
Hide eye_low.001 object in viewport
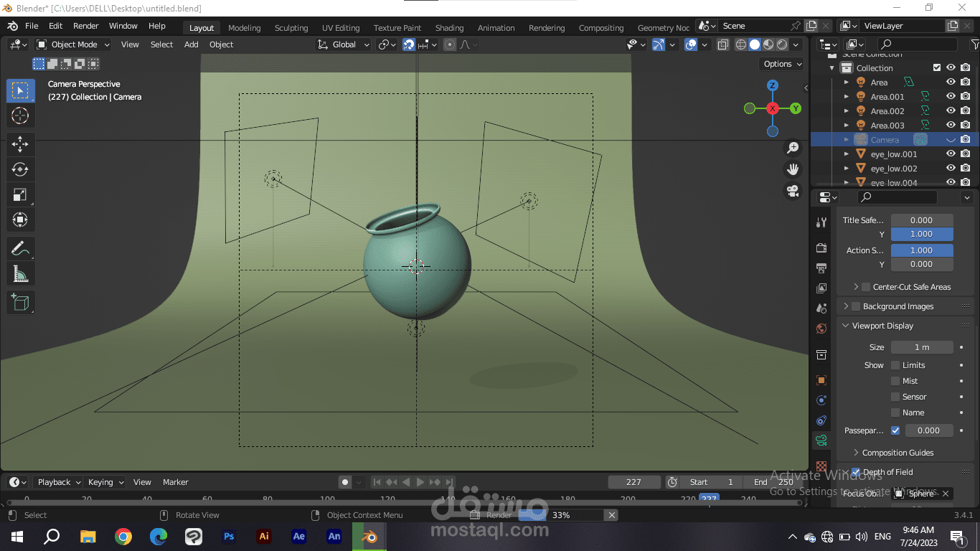pyautogui.click(x=951, y=154)
